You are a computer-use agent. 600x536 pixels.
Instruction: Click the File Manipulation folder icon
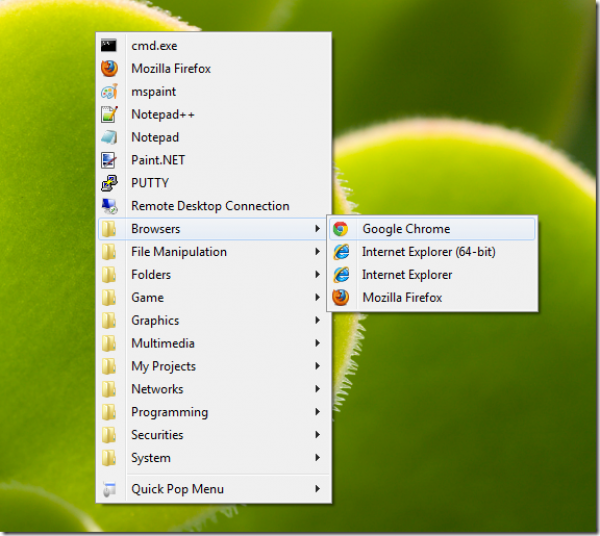[109, 252]
